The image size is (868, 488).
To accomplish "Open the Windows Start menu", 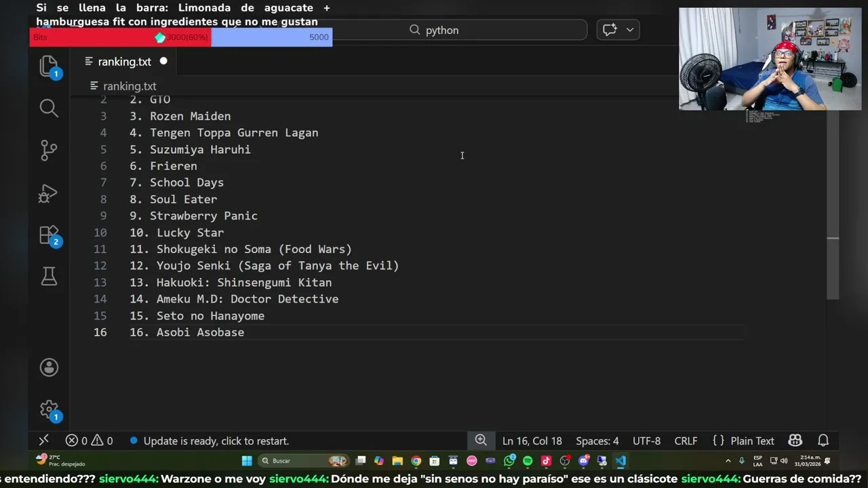I will coord(247,461).
